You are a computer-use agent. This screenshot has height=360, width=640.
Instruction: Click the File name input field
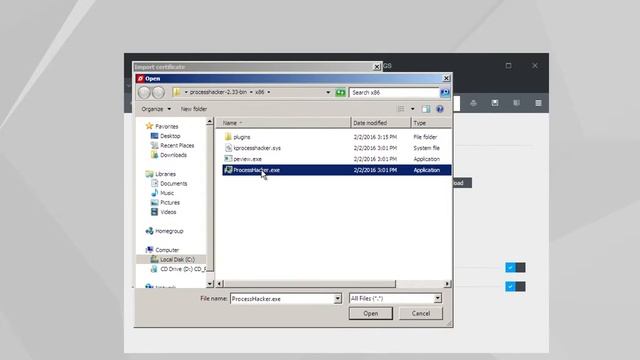click(x=282, y=299)
